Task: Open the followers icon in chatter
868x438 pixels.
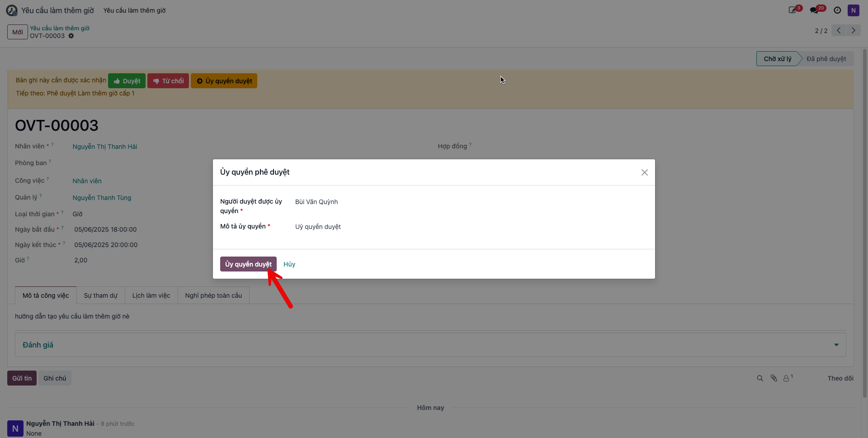Action: click(788, 378)
